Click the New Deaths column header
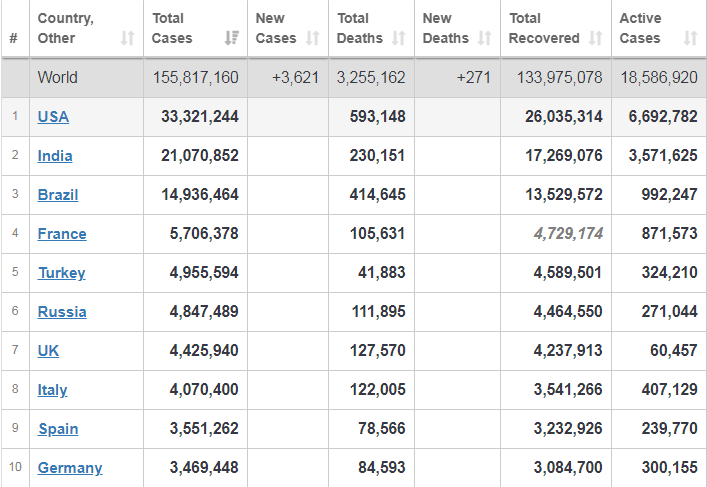The image size is (707, 487). 457,28
